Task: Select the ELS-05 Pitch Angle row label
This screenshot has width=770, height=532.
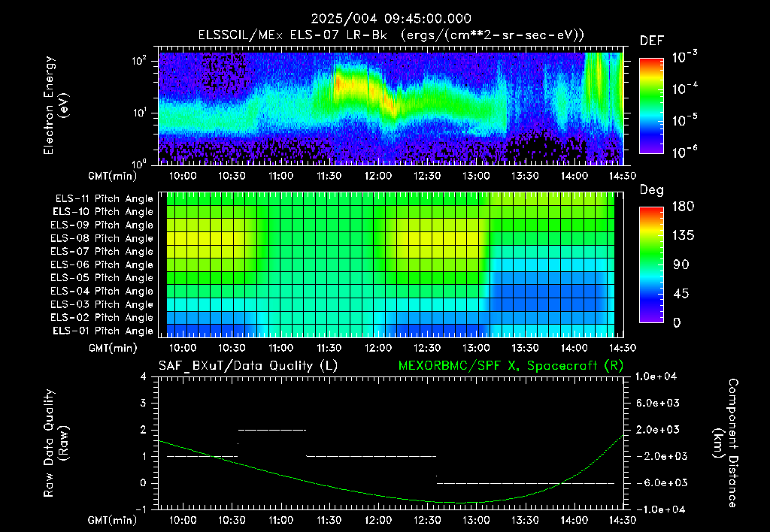Action: pyautogui.click(x=102, y=278)
